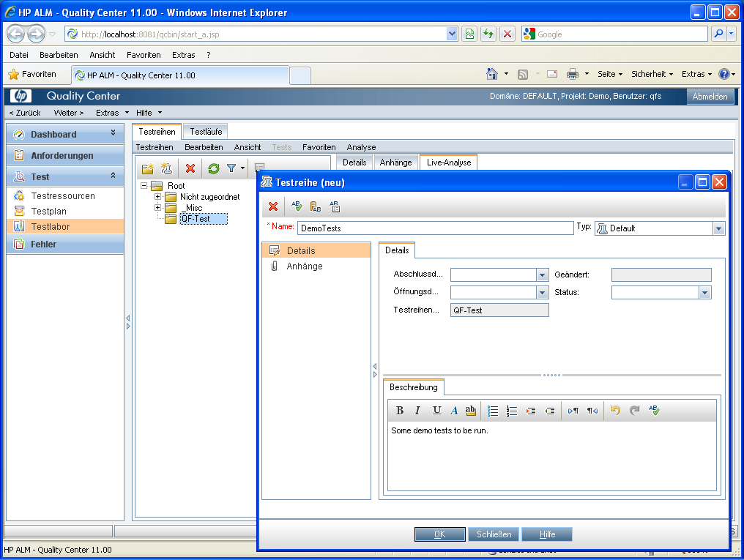744x560 pixels.
Task: Toggle bold formatting in Beschreibung editor
Action: [x=400, y=411]
